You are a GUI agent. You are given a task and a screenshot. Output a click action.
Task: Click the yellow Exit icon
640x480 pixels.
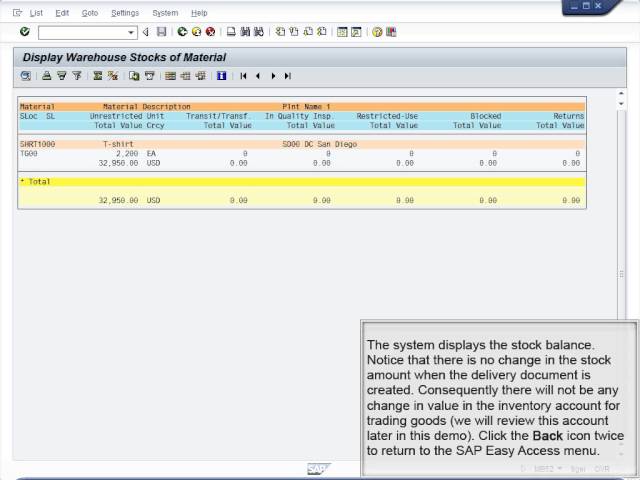196,32
